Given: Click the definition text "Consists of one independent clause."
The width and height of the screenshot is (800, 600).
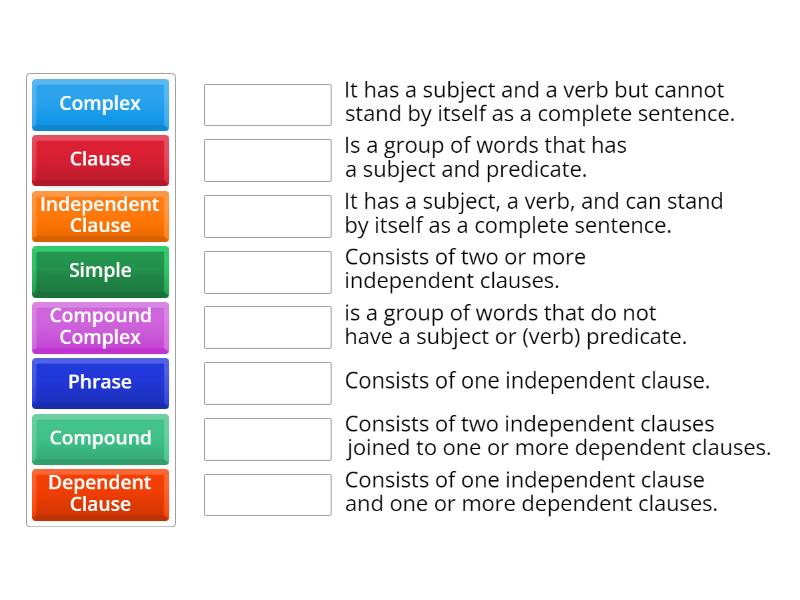Looking at the screenshot, I should coord(527,381).
